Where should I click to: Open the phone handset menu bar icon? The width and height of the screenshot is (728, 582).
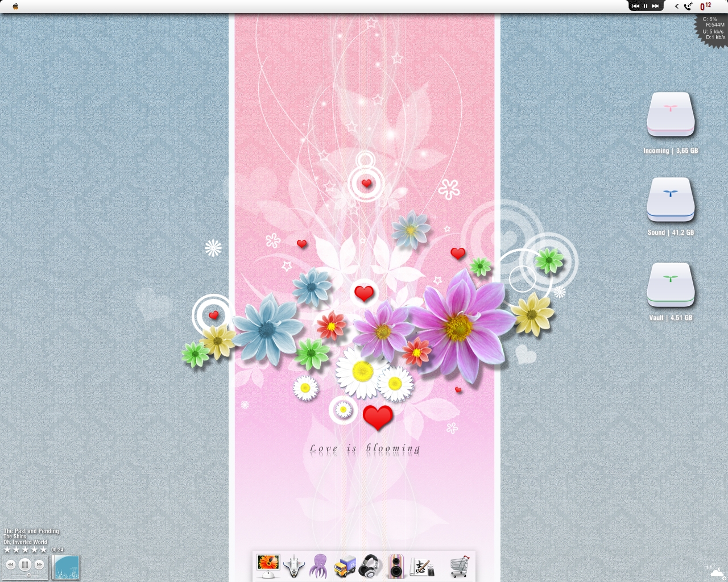(x=688, y=6)
